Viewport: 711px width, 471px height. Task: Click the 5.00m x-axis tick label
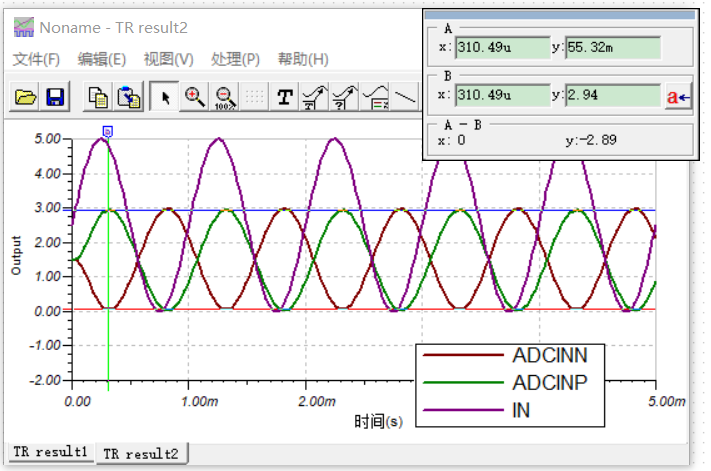(x=667, y=402)
